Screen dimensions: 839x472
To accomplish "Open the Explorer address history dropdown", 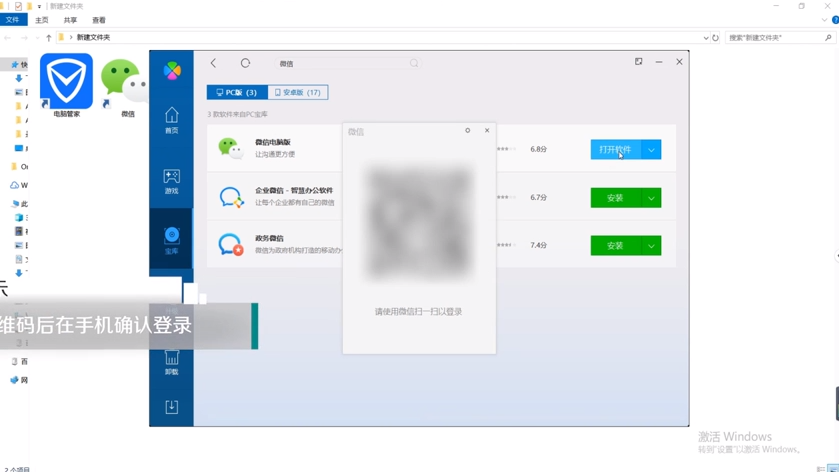I will 706,37.
